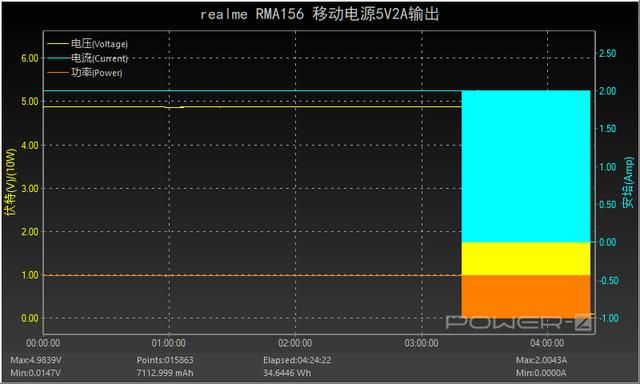Click the 03:00:00 time axis marker
640x384 pixels.
[x=421, y=343]
